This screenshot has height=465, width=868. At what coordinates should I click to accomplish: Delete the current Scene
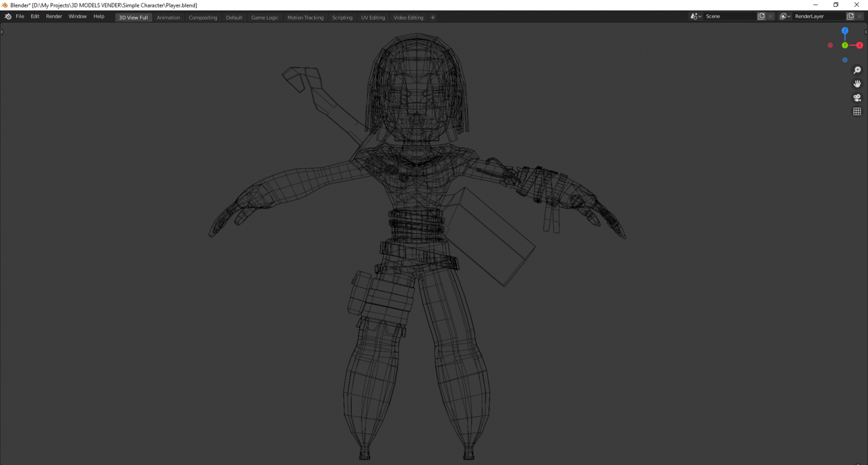coord(771,16)
